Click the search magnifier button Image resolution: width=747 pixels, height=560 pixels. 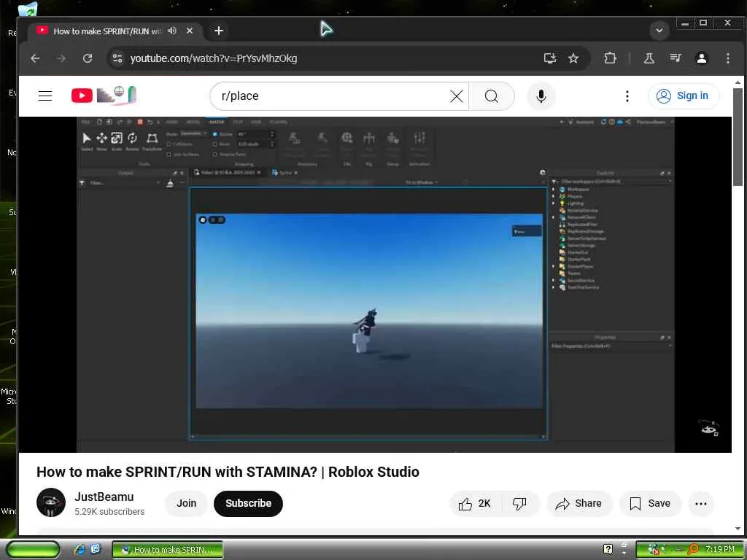(x=492, y=96)
